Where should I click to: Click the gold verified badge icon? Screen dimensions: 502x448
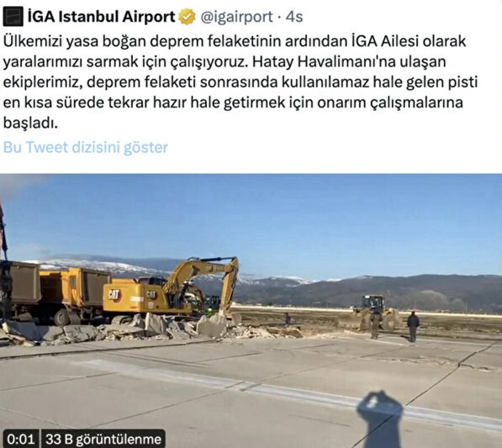click(188, 17)
